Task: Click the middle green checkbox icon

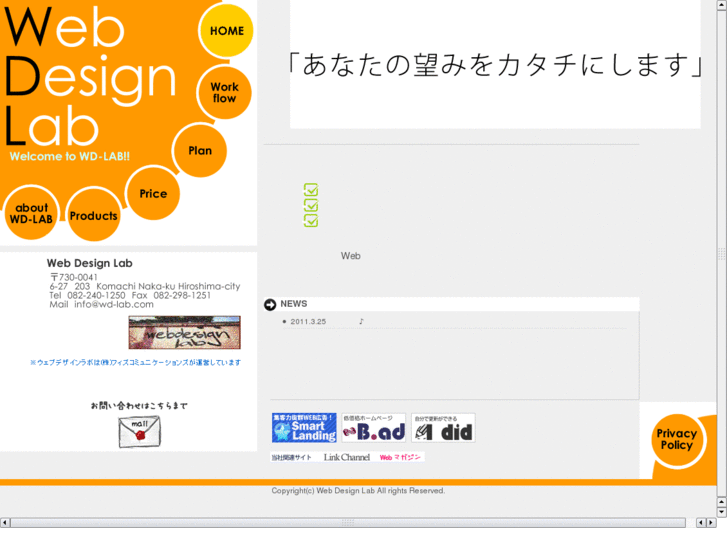Action: point(311,205)
